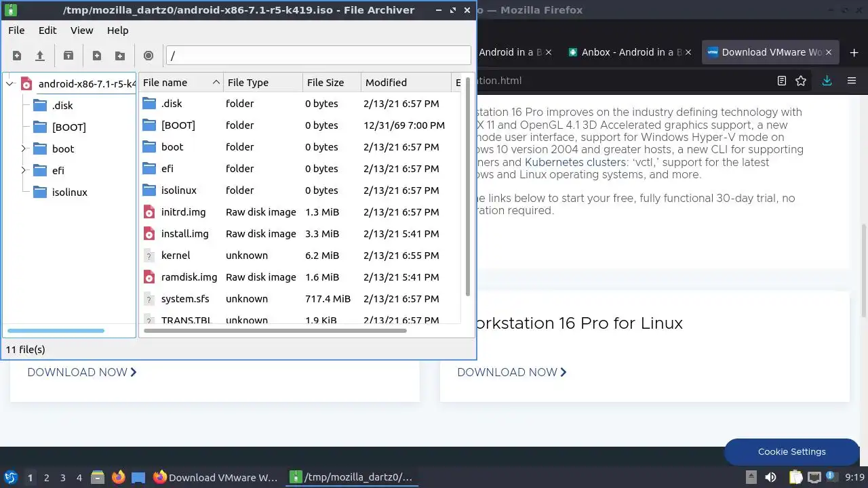
Task: Click the kernel unknown file icon
Action: pos(149,256)
